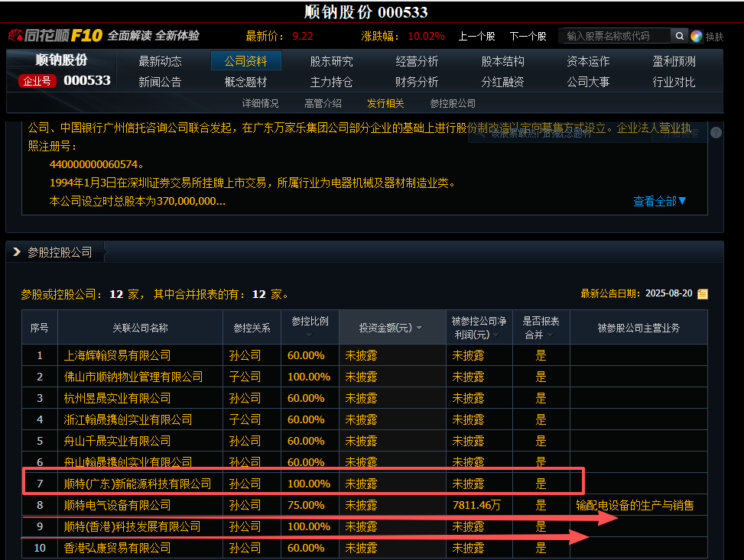Viewport: 744px width, 560px height.
Task: Open the 公司大事 tab
Action: (x=588, y=82)
